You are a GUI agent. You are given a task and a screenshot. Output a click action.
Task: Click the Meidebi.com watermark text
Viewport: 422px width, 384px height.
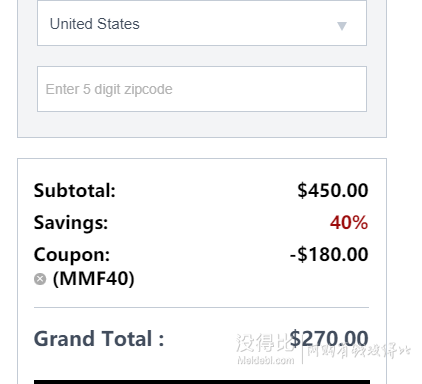(266, 360)
